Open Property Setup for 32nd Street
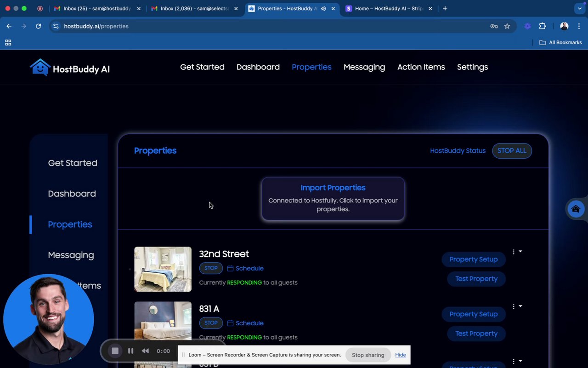 coord(474,259)
